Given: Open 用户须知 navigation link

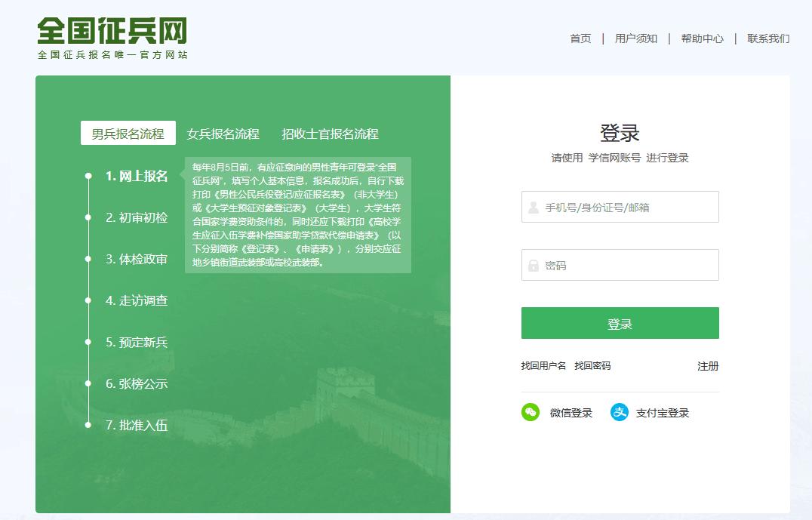Looking at the screenshot, I should pos(636,38).
